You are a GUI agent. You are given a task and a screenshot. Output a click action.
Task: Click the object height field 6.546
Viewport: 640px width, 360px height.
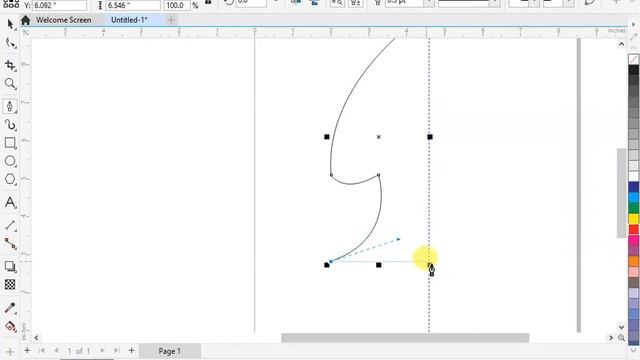133,5
